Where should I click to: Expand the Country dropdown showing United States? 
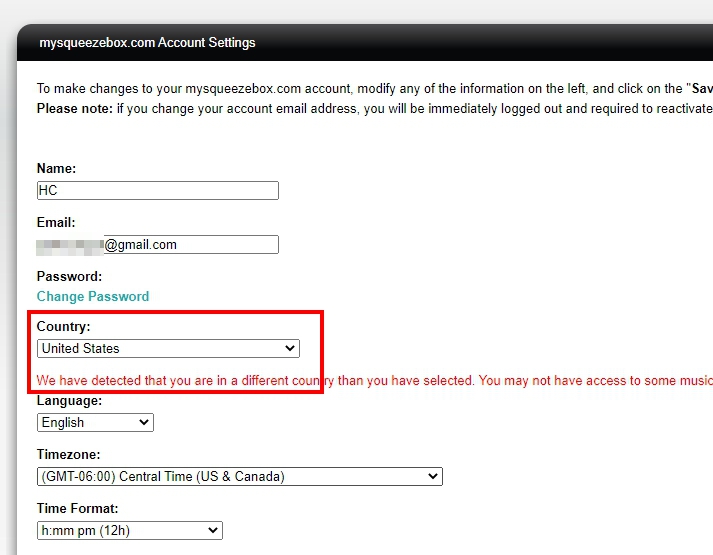tap(168, 348)
